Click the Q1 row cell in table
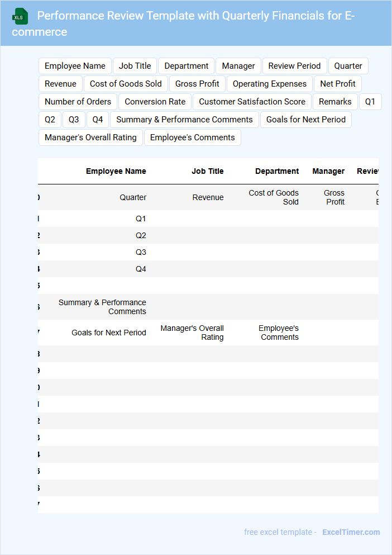392x555 pixels. tap(141, 219)
